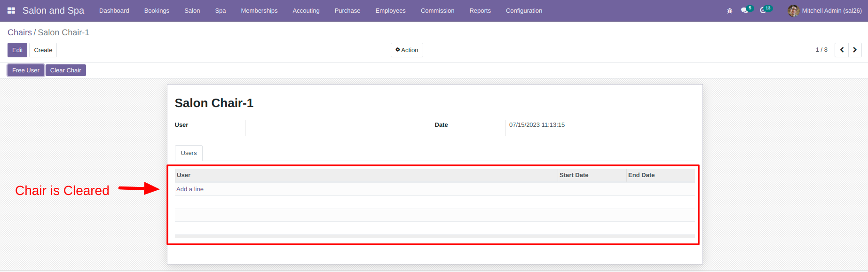Open the Bookings menu
Screen dimensions: 868x272
pyautogui.click(x=157, y=10)
